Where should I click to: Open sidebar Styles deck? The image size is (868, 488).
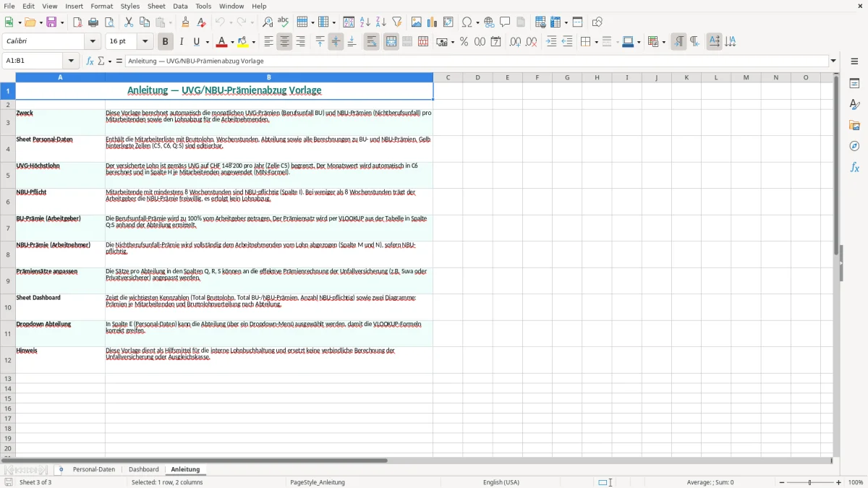pyautogui.click(x=854, y=105)
